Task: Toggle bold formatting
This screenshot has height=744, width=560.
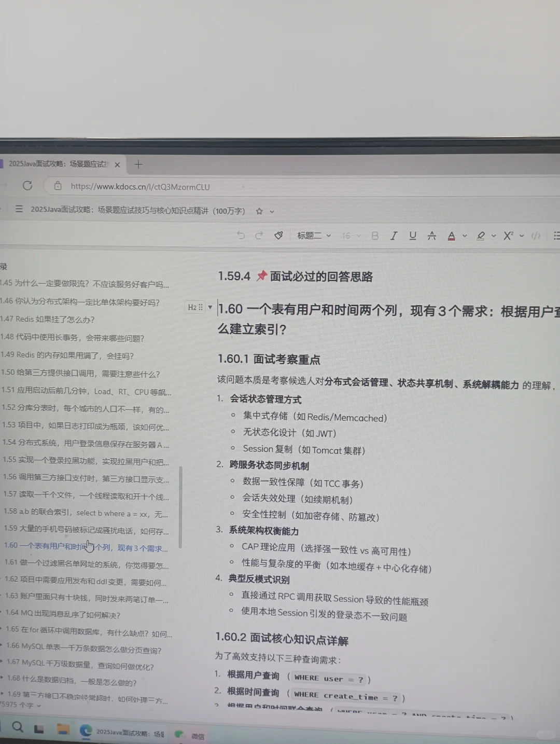Action: [375, 236]
